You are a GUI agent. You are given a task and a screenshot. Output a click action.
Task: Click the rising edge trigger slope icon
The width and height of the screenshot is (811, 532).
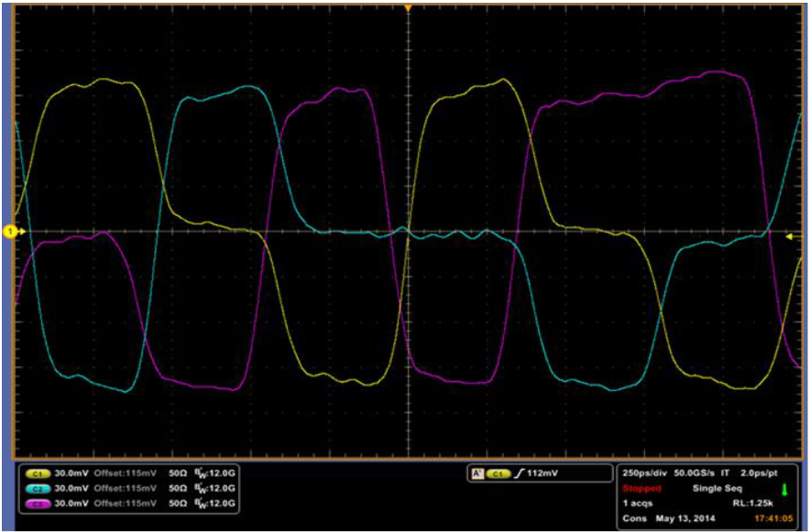click(519, 474)
